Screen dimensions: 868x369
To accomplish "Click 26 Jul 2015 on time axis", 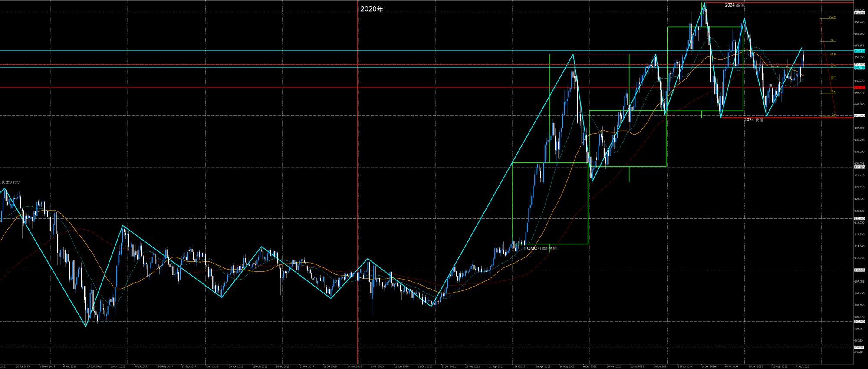I will (x=23, y=366).
